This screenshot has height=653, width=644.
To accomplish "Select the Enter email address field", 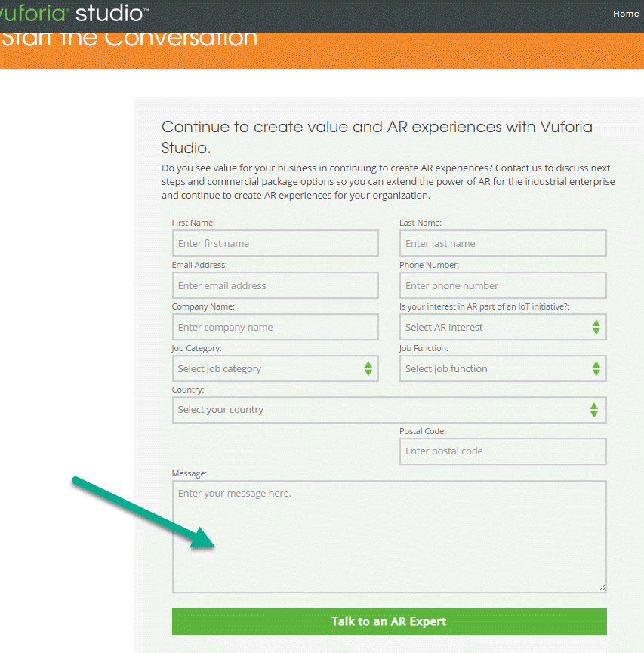I will [x=275, y=286].
